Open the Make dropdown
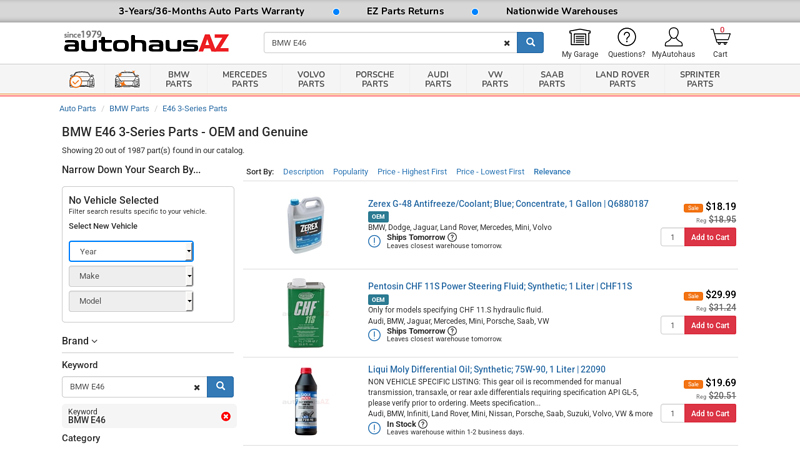The image size is (800, 450). point(131,276)
